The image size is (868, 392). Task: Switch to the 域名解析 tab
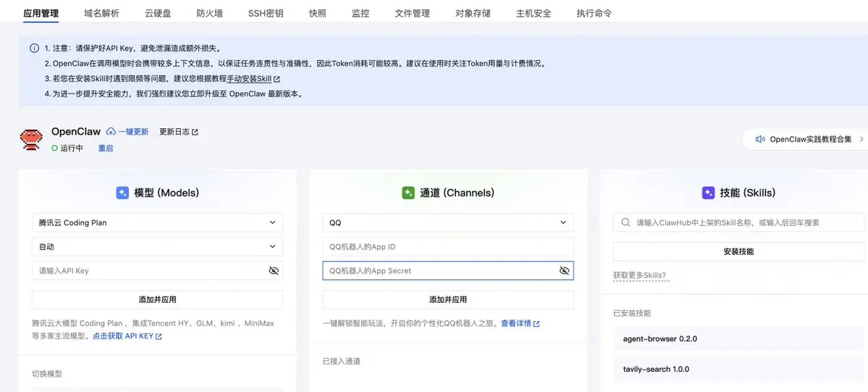[102, 13]
